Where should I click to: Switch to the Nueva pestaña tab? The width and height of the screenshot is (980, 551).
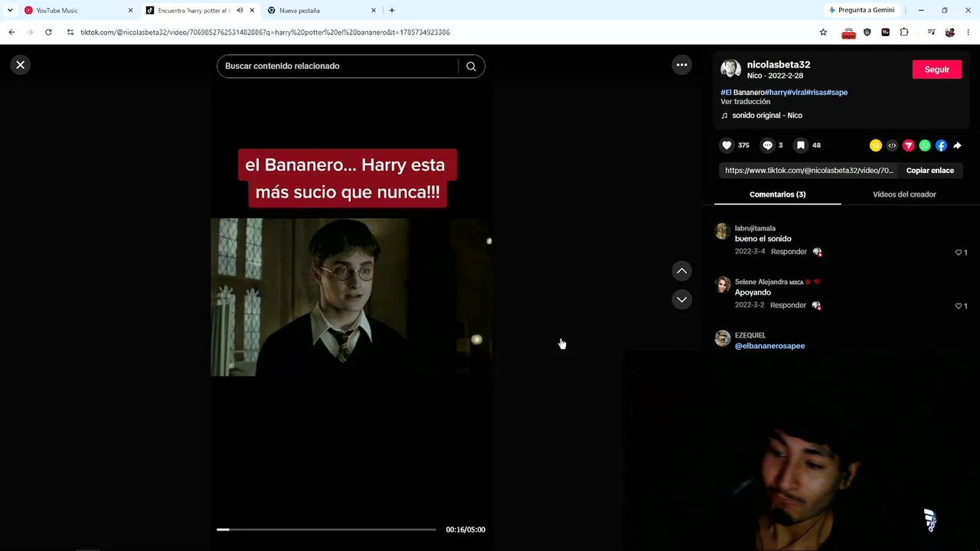tap(322, 11)
